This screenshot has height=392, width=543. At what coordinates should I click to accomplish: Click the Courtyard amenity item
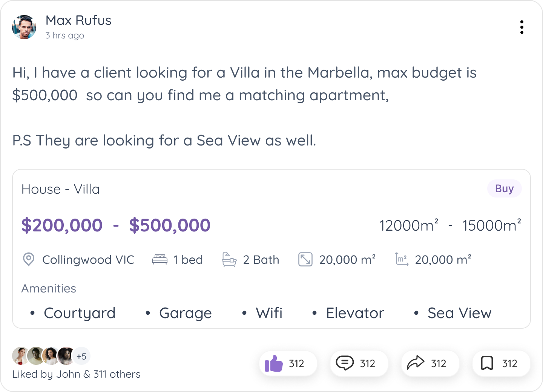click(x=80, y=313)
